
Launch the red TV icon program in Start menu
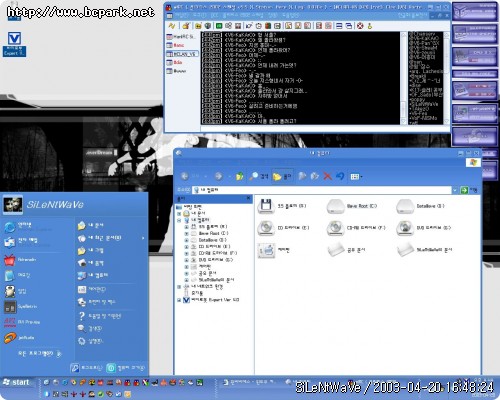(20, 260)
